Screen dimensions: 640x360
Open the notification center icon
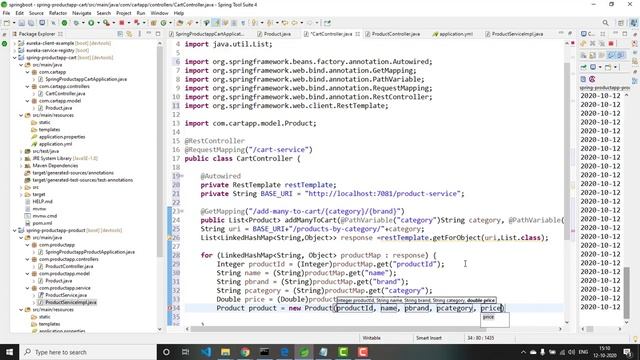627,352
